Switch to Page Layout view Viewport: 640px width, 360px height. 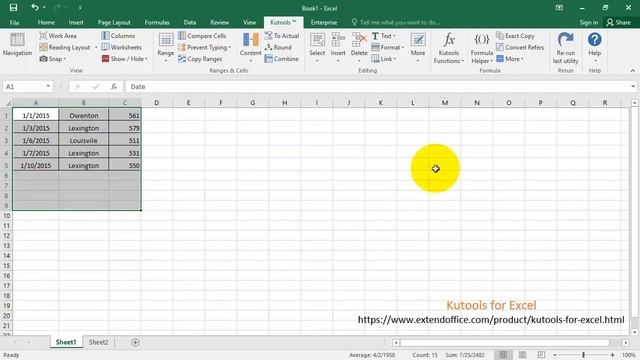click(x=522, y=355)
